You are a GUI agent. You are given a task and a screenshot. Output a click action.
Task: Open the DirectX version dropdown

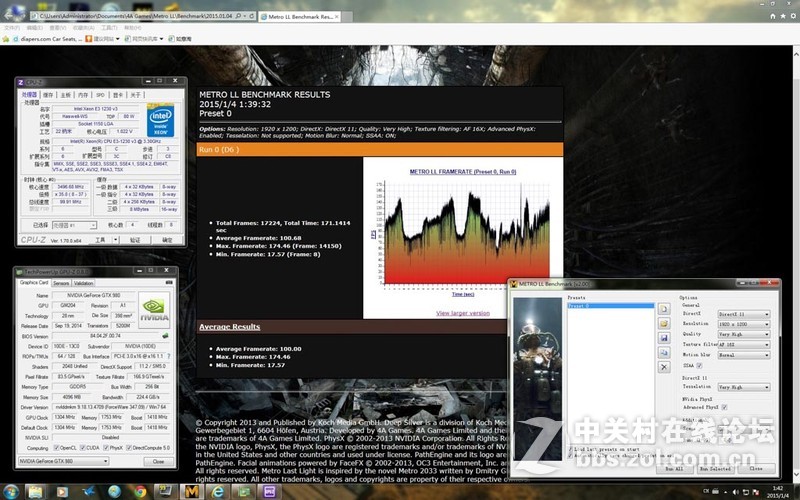[742, 314]
